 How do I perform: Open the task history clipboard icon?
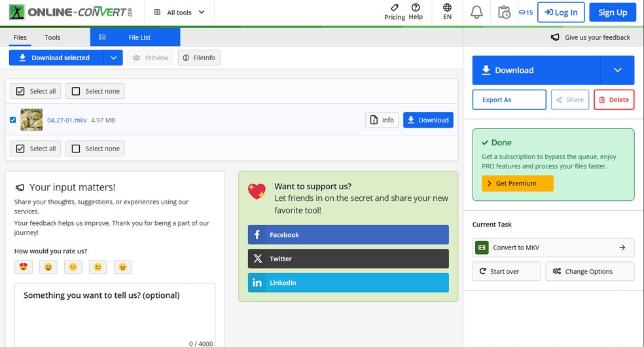pos(504,12)
